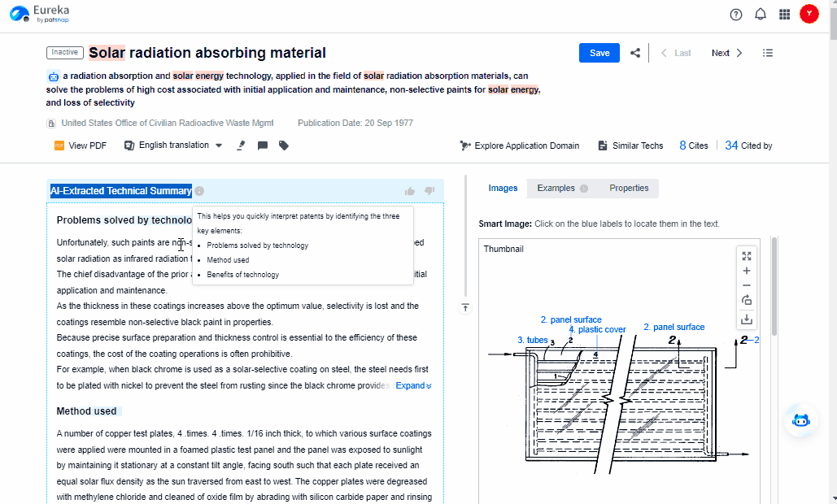Open the results list menu icon
Image resolution: width=837 pixels, height=504 pixels.
pos(768,53)
